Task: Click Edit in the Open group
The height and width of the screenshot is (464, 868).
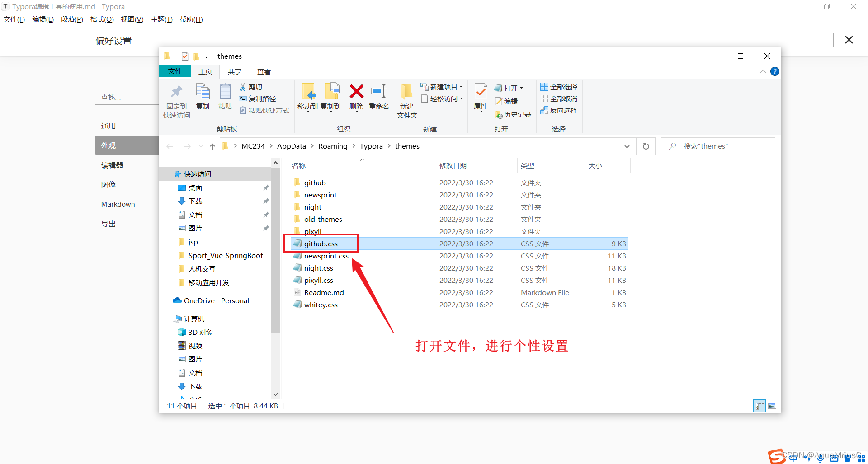Action: [506, 101]
